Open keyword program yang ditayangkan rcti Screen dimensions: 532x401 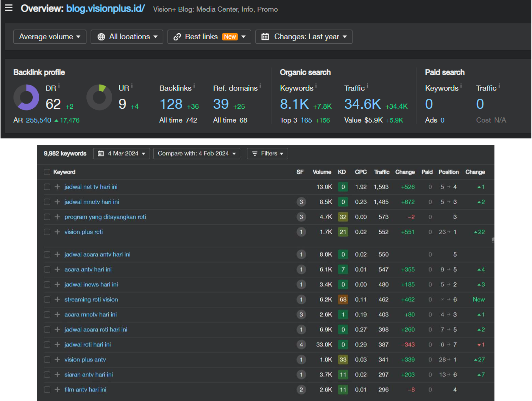(105, 217)
